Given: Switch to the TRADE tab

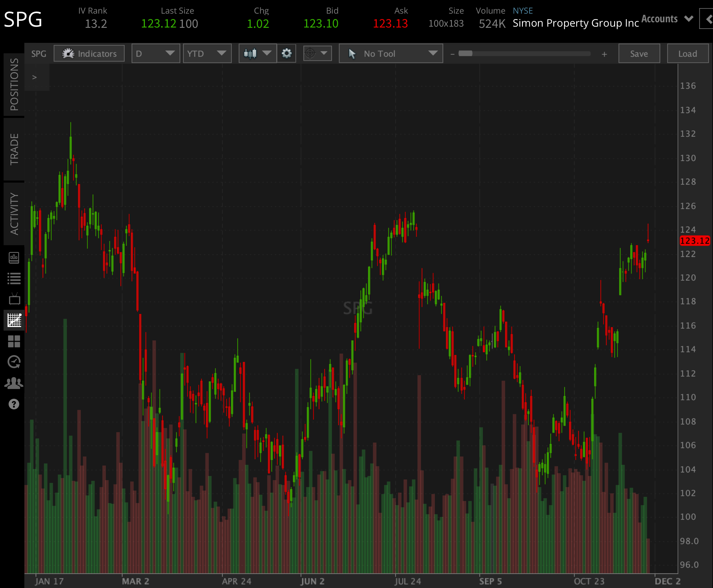Looking at the screenshot, I should (14, 149).
